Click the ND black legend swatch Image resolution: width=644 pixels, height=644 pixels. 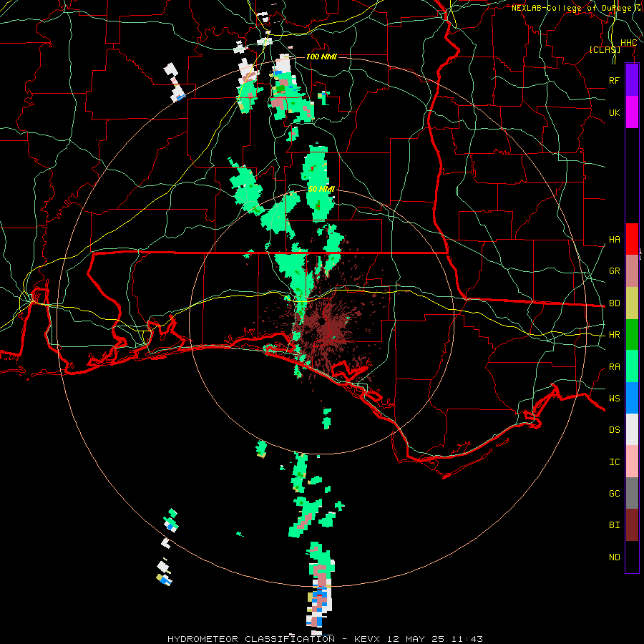click(x=632, y=557)
